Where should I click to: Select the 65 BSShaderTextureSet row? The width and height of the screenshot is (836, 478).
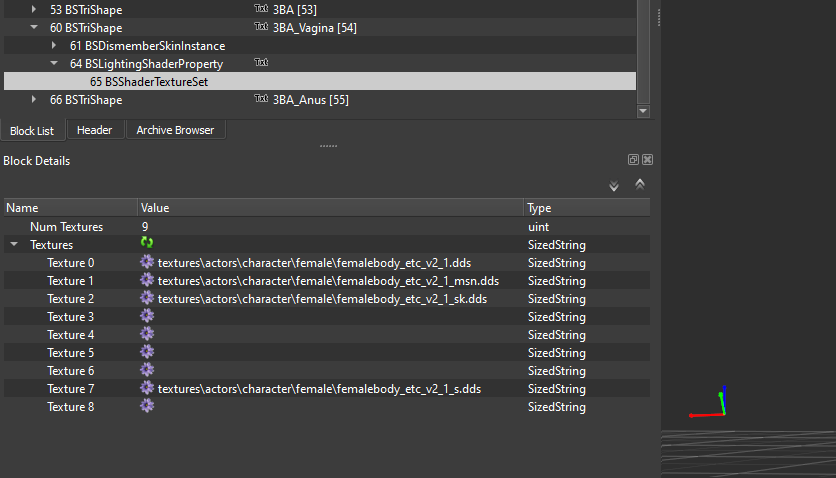click(320, 82)
